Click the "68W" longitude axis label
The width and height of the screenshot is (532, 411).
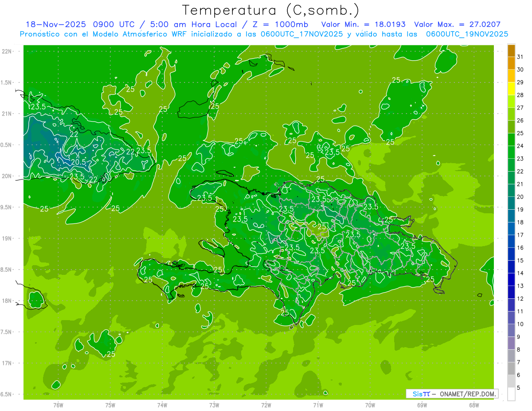474,405
